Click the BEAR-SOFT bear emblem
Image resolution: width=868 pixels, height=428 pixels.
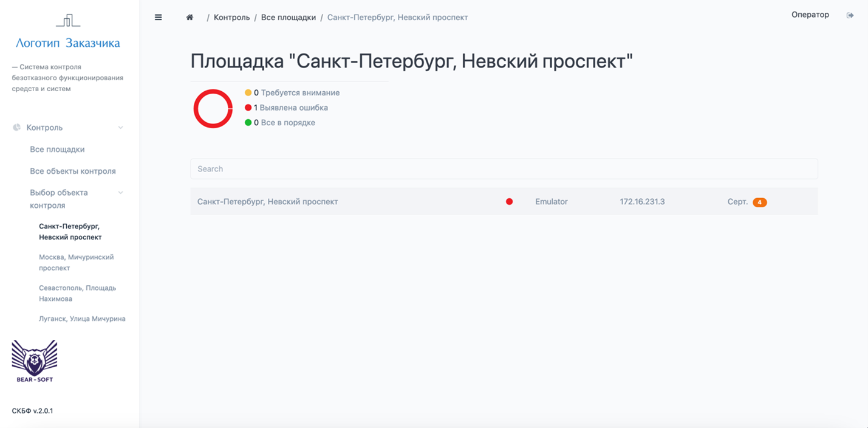point(34,359)
